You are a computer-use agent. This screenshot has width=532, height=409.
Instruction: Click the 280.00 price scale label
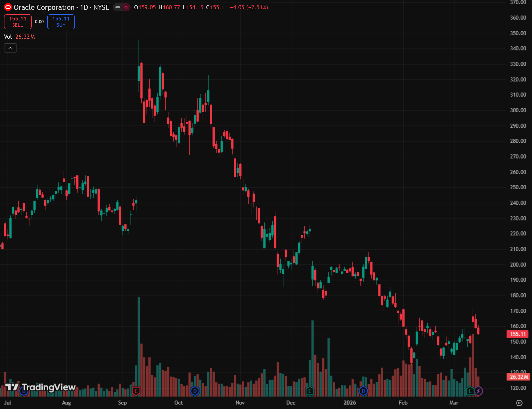click(518, 141)
